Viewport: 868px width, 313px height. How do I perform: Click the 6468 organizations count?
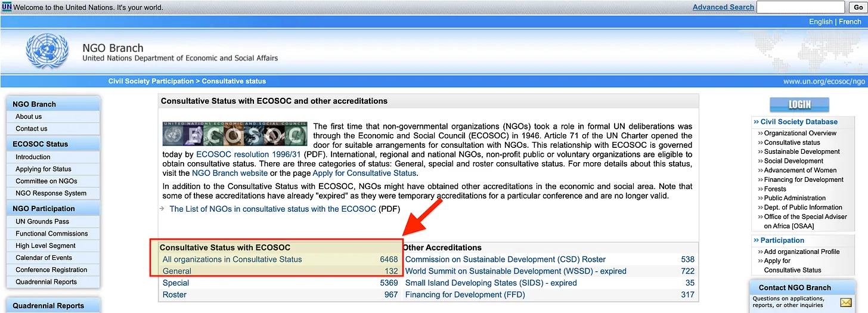(389, 259)
